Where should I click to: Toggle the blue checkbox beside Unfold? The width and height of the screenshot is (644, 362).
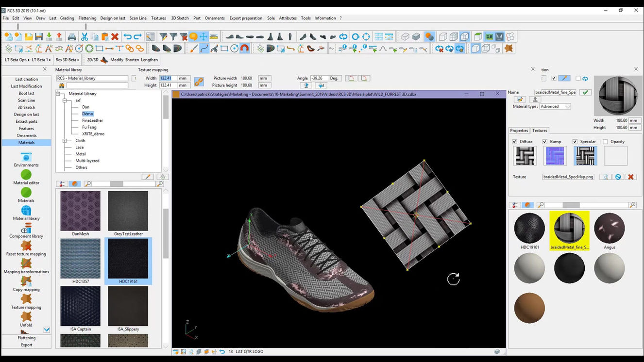[47, 330]
